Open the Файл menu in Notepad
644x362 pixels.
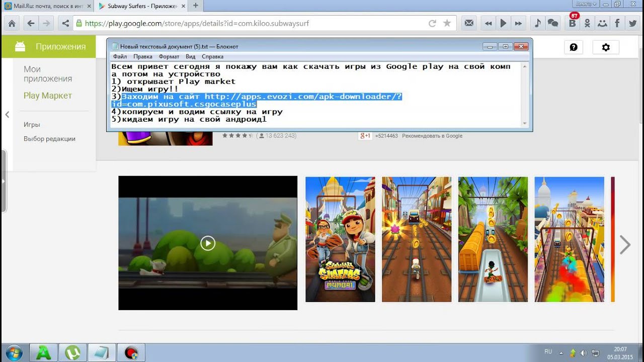point(120,57)
